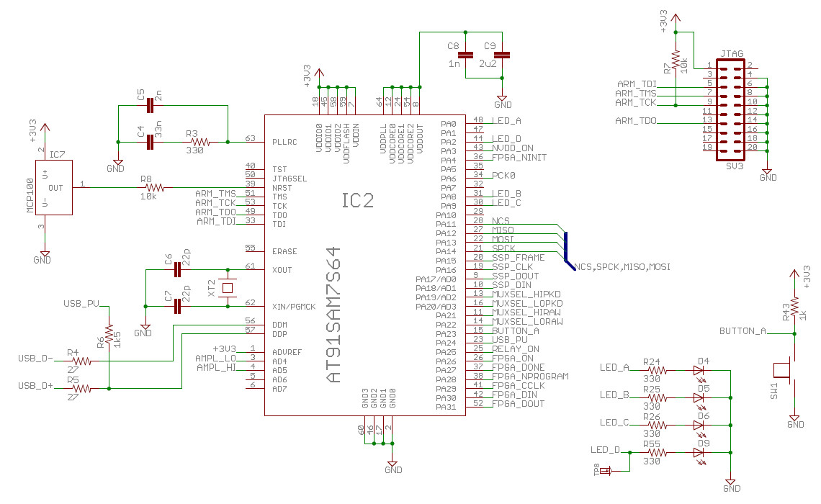Select the R3 330 resistor symbol
This screenshot has width=821, height=504.
pyautogui.click(x=199, y=142)
